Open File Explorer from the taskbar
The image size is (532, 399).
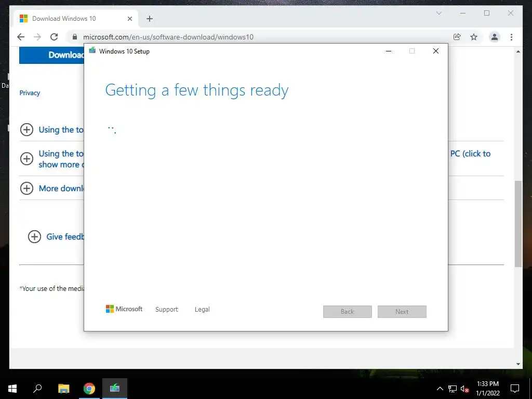click(63, 389)
